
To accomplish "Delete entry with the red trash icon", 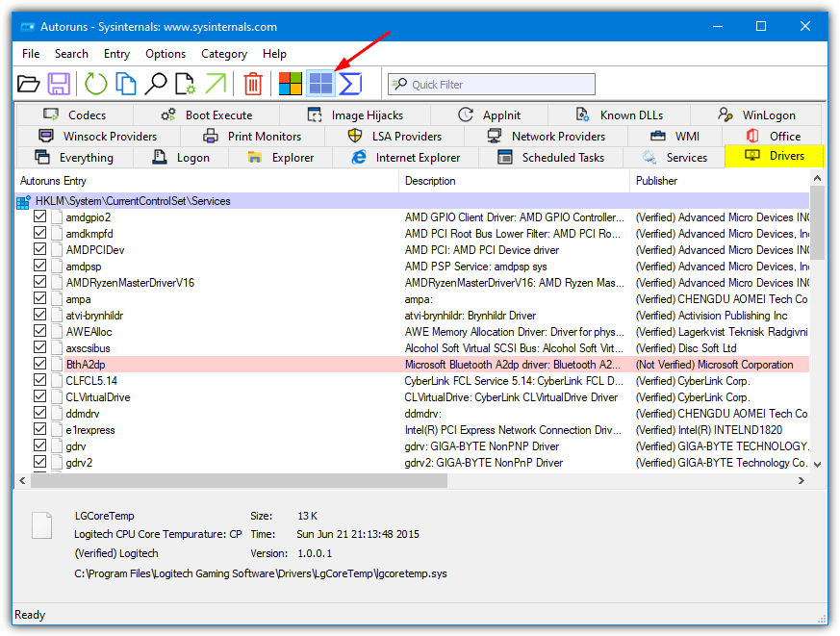I will 253,84.
